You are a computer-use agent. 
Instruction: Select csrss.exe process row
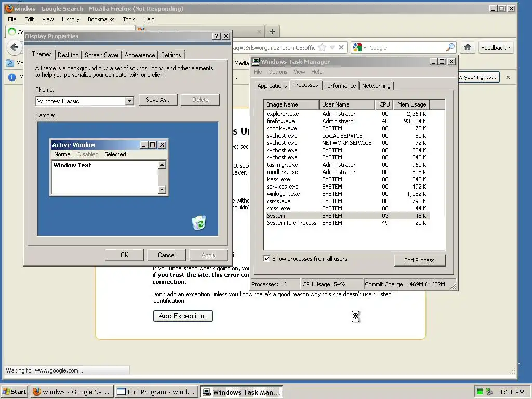coord(347,201)
